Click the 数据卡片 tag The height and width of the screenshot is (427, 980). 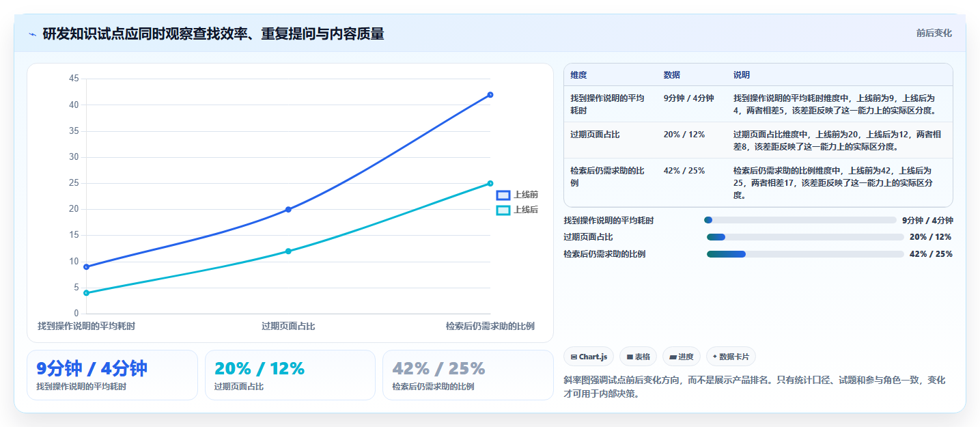coord(731,357)
